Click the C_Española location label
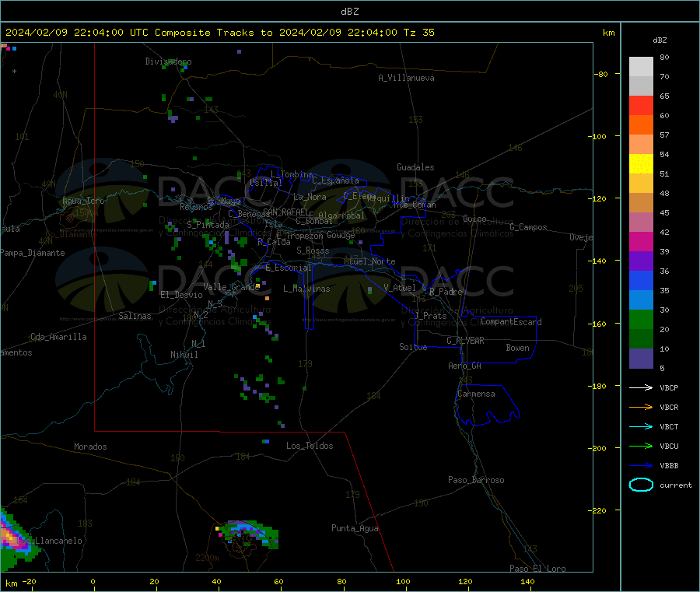 pyautogui.click(x=336, y=180)
